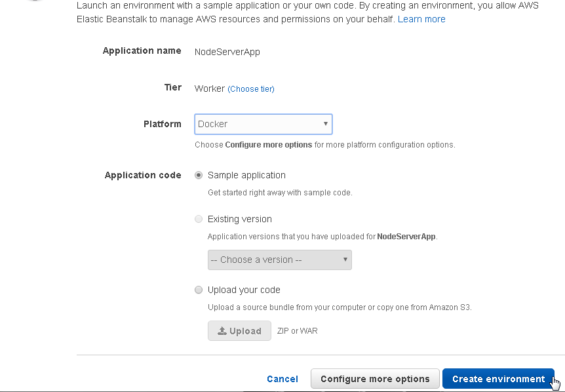Click the Choose tier link
The image size is (565, 392).
pyautogui.click(x=251, y=89)
